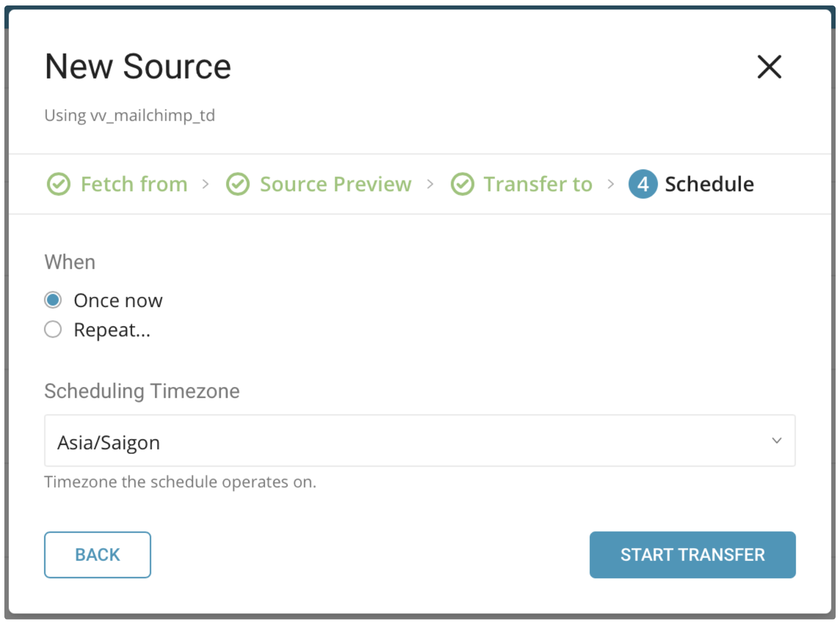Choose the Repeat... radio option
Screen dimensions: 840x623
(53, 330)
